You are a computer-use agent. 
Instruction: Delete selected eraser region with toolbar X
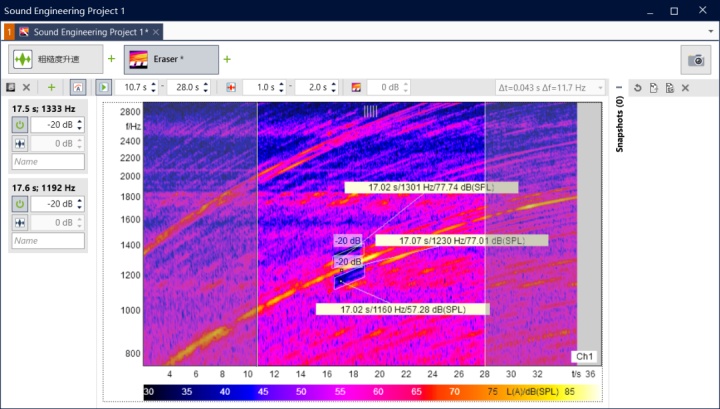[27, 87]
